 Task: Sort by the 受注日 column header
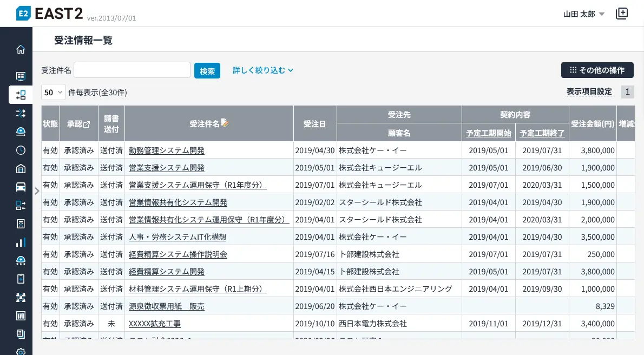(x=314, y=124)
